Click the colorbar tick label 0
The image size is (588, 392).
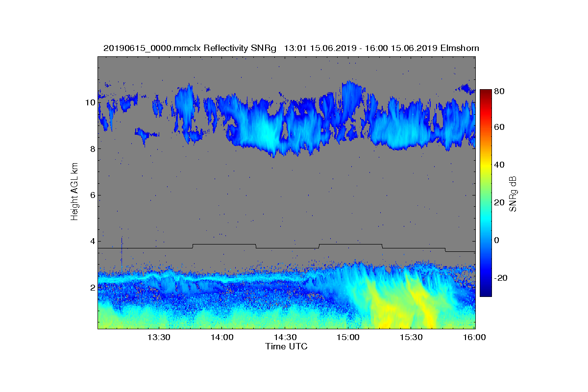497,240
